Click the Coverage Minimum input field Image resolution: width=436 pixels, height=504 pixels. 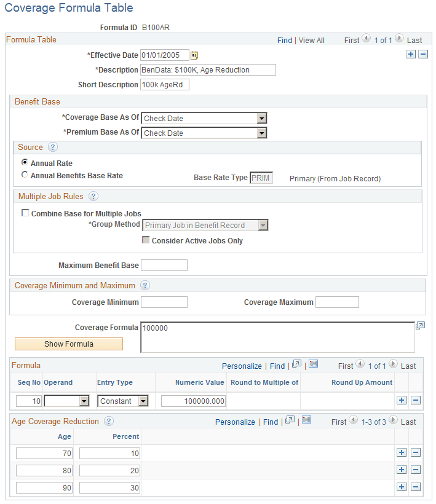(165, 302)
